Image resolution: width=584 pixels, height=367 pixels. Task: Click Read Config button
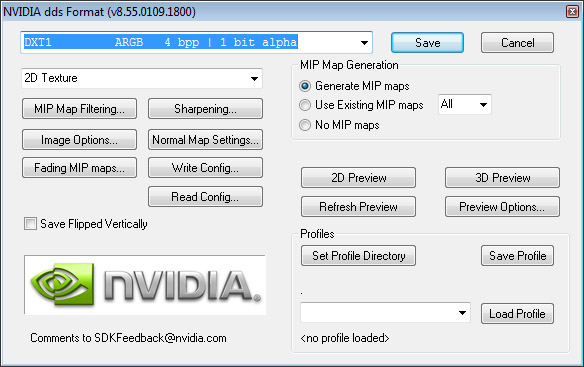[205, 196]
